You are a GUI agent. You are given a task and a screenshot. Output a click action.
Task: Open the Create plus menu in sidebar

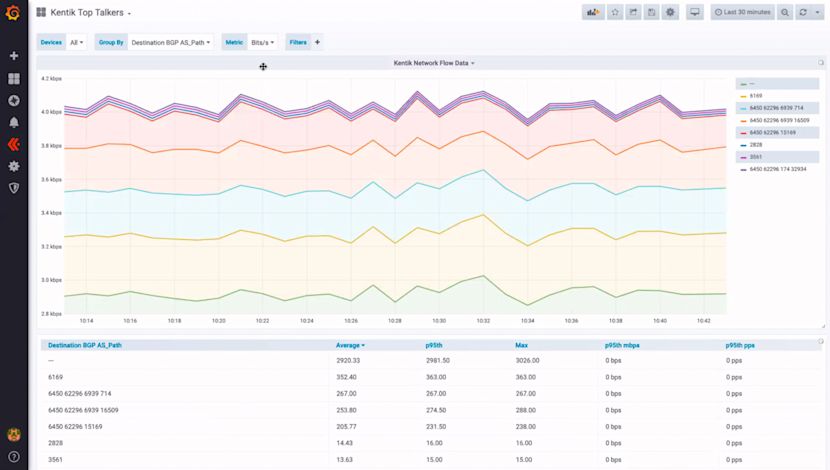click(x=14, y=56)
